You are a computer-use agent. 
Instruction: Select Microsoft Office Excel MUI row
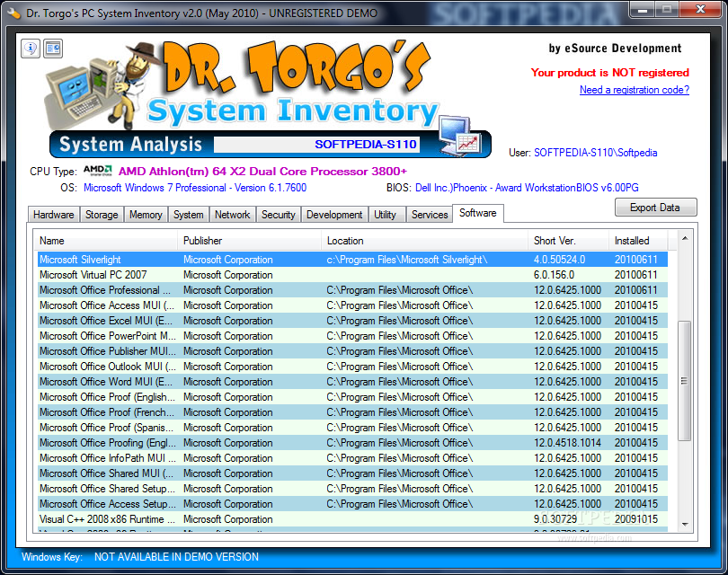[352, 321]
